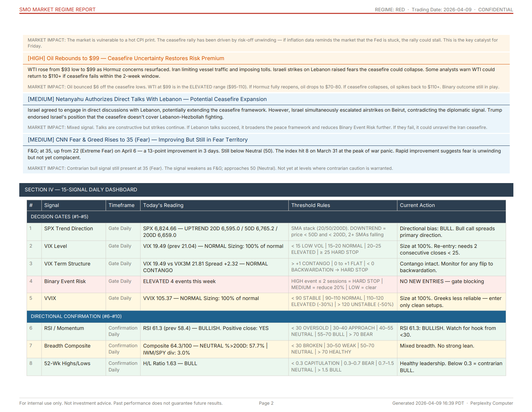Image resolution: width=532 pixels, height=412 pixels.
Task: Select the "Healthy leadership" action cell
Action: click(x=451, y=367)
